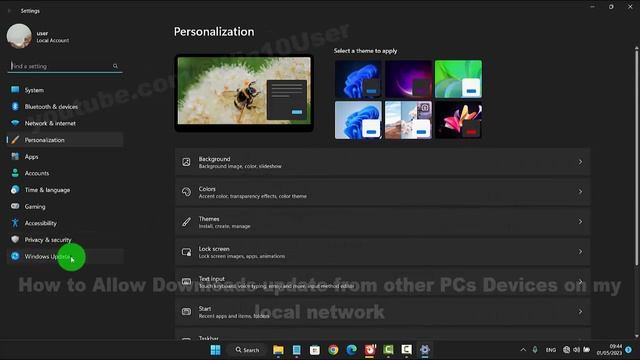Click the bee desktop preview image
Viewport: 640px width, 360px height.
[244, 93]
